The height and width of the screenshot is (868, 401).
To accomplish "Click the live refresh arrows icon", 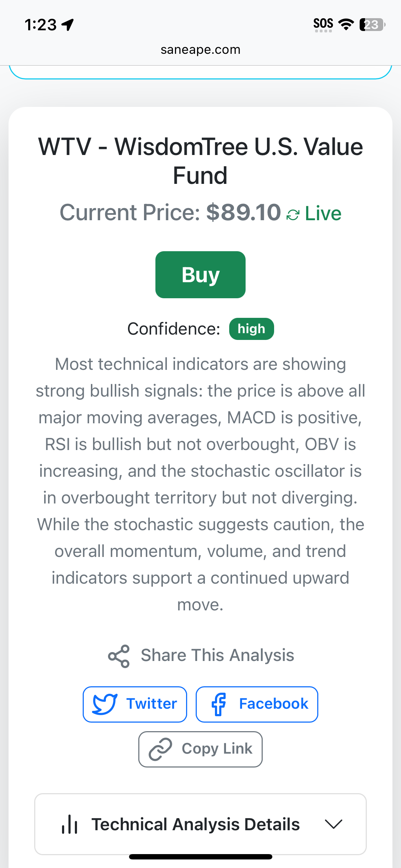I will [293, 215].
